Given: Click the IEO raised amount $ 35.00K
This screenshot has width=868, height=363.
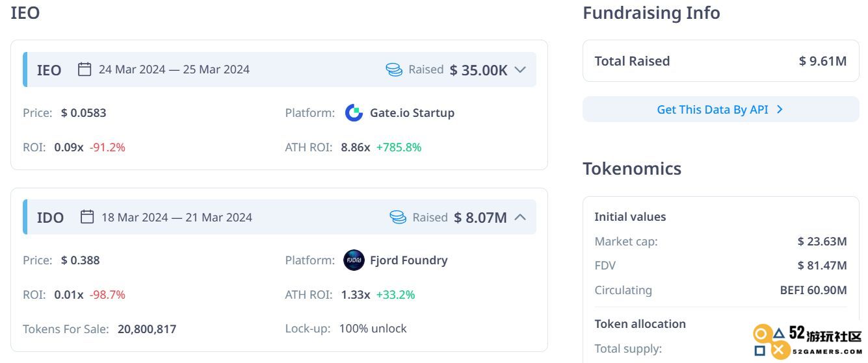Looking at the screenshot, I should coord(479,70).
